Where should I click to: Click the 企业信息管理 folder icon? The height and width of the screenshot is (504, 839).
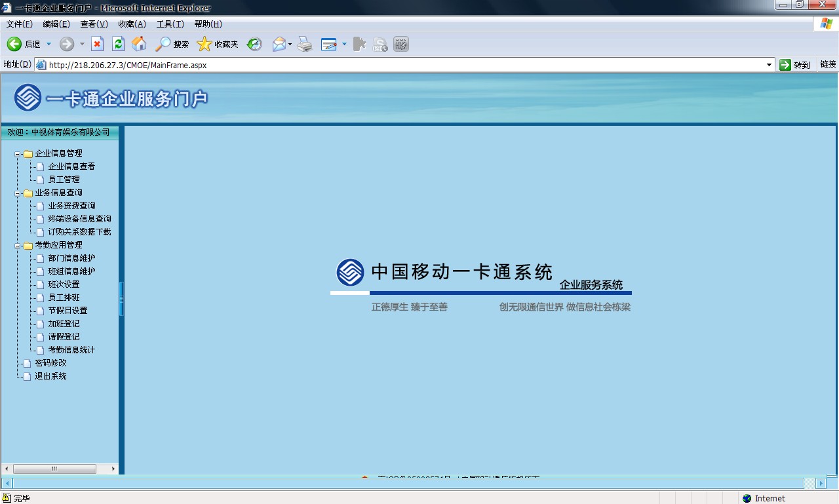28,153
